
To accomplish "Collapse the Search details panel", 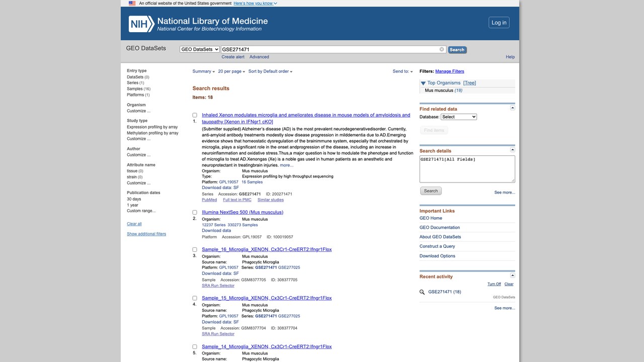I will tap(513, 150).
